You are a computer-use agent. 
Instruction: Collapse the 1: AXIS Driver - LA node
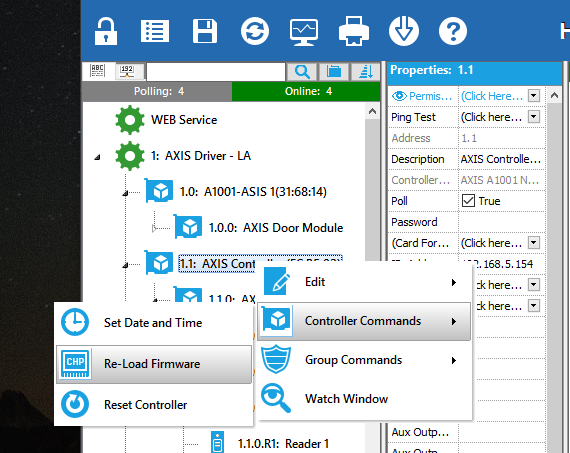pyautogui.click(x=97, y=157)
